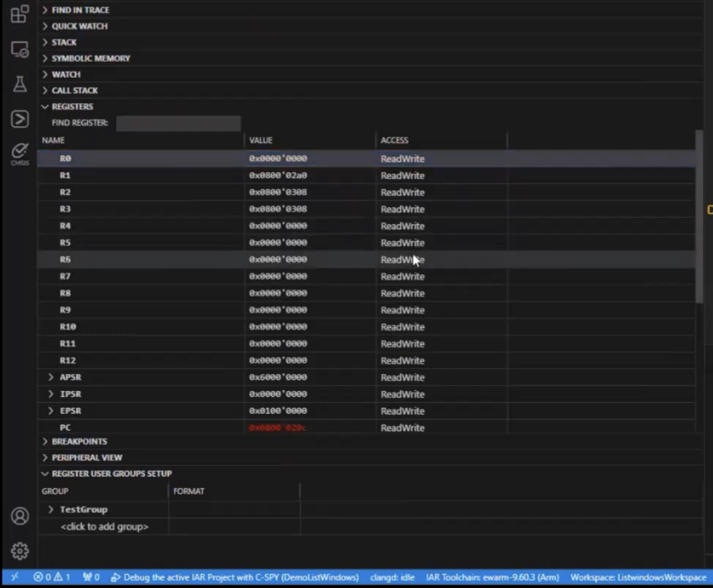Expand the Peripheral View section

tap(87, 457)
